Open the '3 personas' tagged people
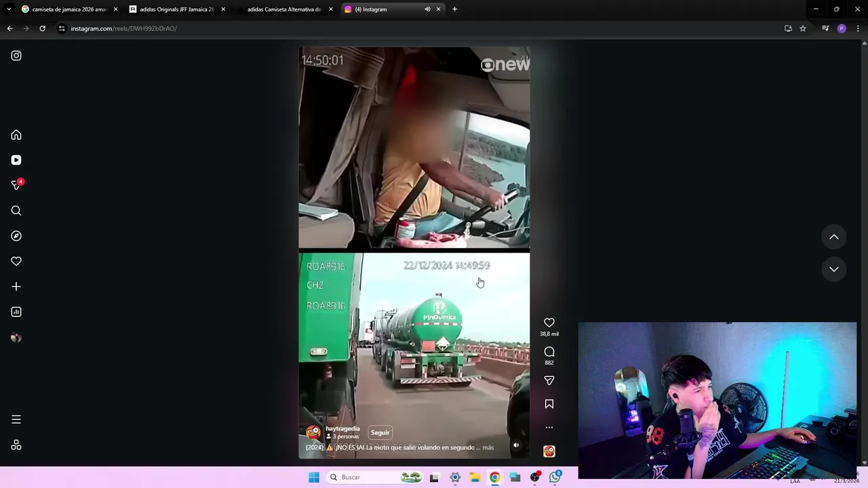 coord(342,436)
